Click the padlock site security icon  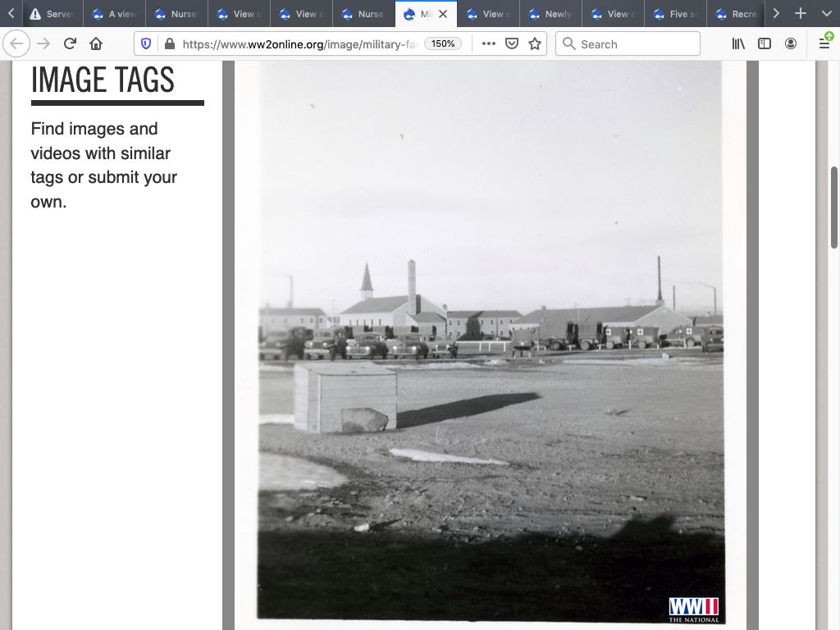click(x=169, y=44)
